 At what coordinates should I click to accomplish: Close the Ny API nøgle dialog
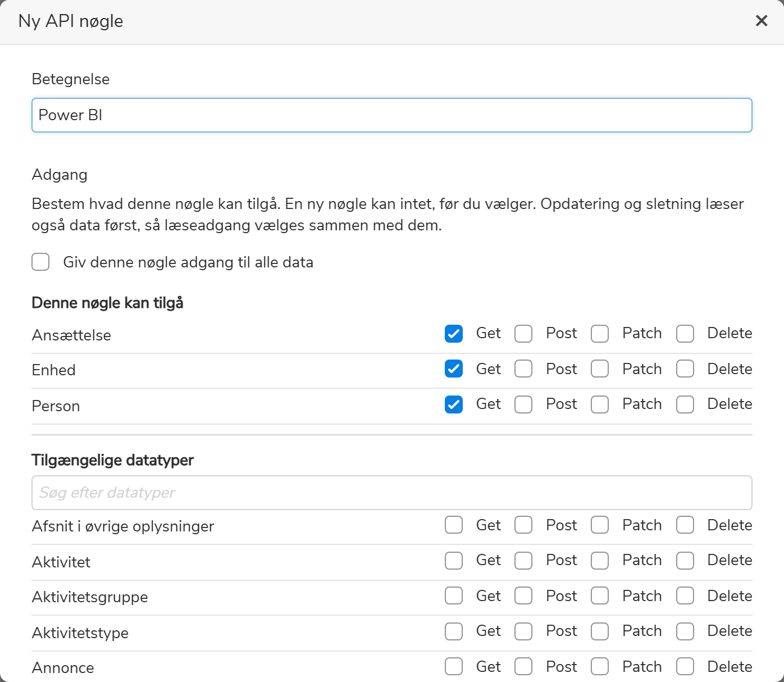click(x=762, y=21)
